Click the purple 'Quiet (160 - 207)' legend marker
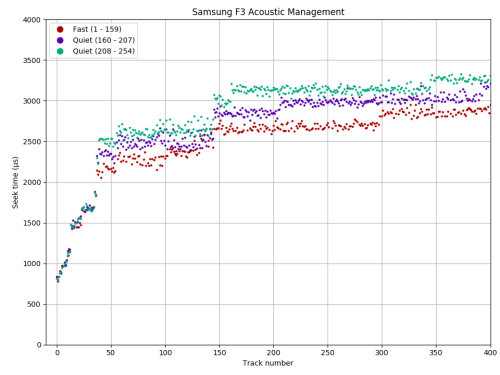The width and height of the screenshot is (500, 375). pos(60,40)
